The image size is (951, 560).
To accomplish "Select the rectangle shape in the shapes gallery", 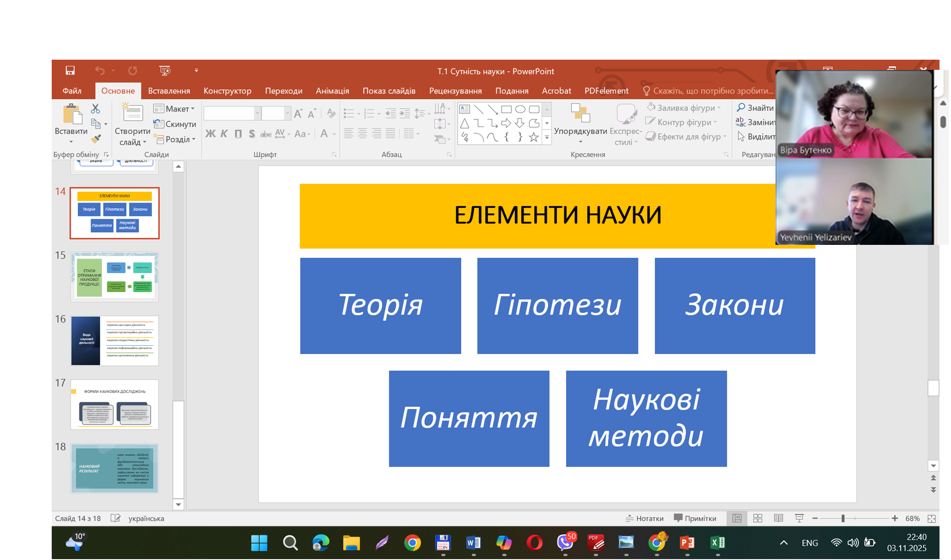I will coord(506,109).
